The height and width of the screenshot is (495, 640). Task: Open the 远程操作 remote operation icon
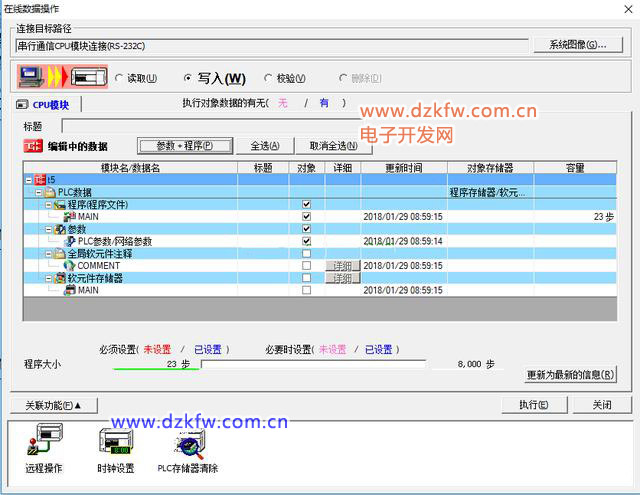43,441
